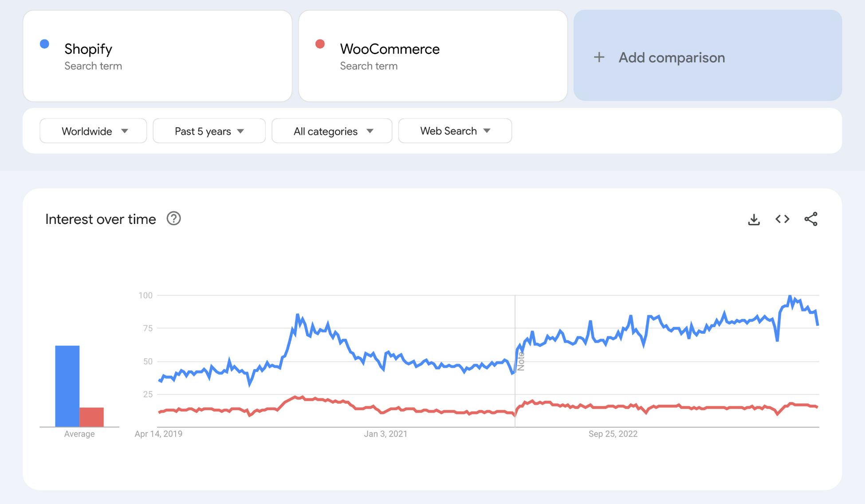The image size is (865, 504).
Task: Expand the All categories filter dropdown
Action: click(333, 130)
